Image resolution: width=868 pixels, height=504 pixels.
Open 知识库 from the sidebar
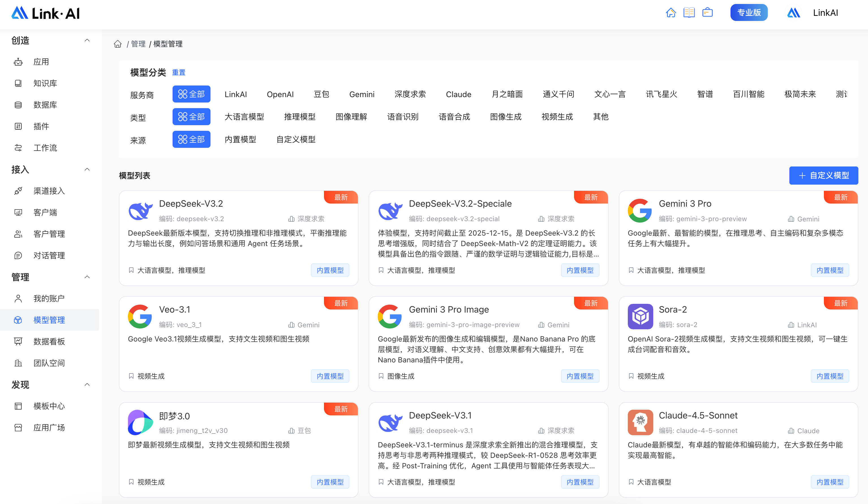coord(45,84)
